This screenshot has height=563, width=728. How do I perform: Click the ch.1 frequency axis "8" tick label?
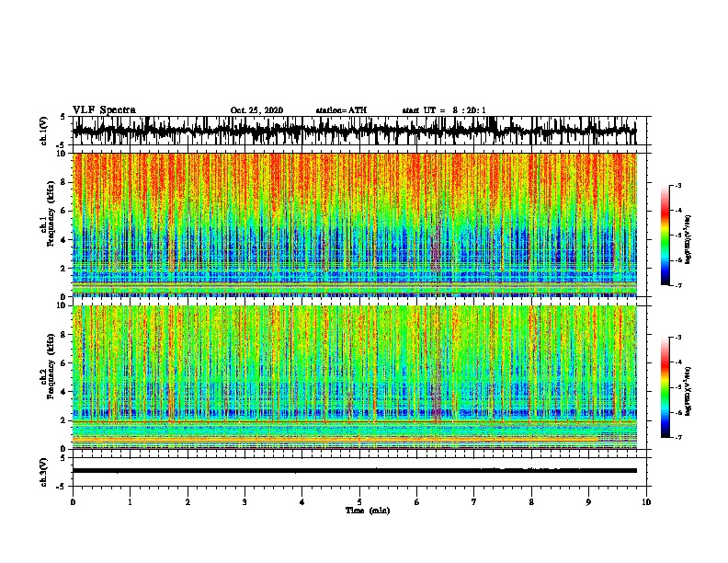click(x=64, y=182)
